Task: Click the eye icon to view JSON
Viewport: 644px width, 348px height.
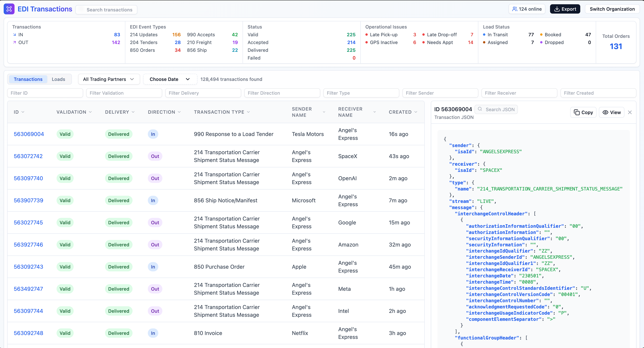Action: [605, 113]
